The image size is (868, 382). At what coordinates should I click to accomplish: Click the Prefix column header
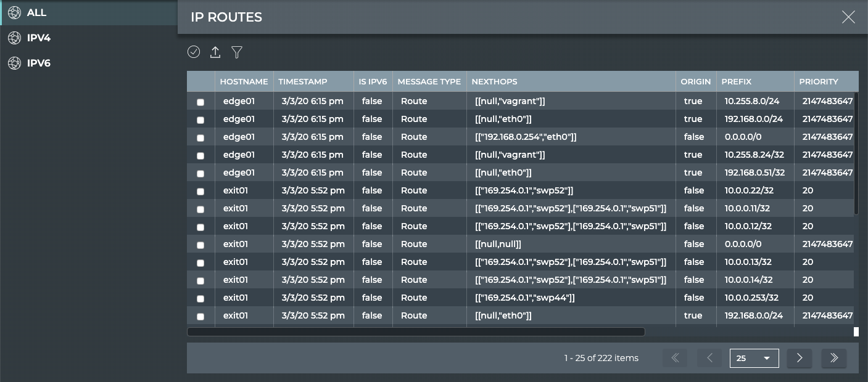coord(736,81)
